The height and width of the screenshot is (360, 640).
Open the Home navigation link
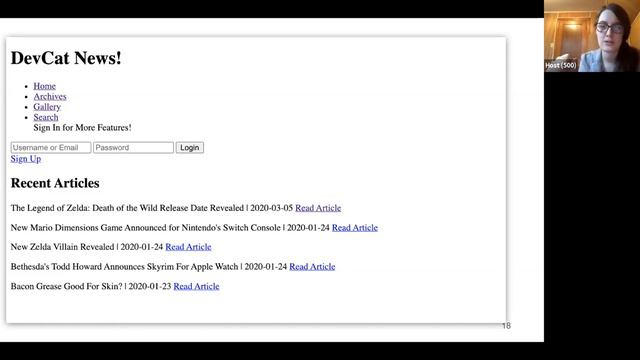44,86
